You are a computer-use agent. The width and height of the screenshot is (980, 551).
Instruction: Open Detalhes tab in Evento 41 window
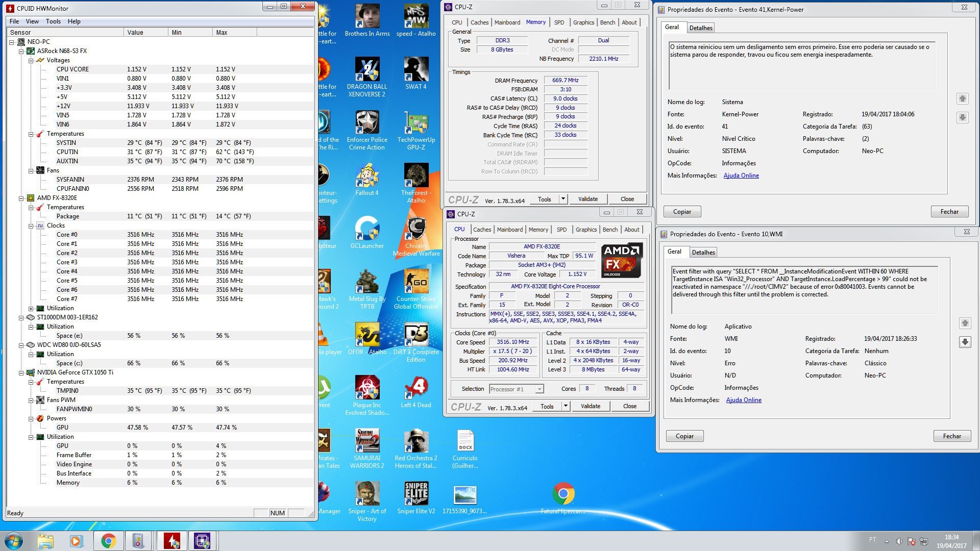click(x=701, y=28)
